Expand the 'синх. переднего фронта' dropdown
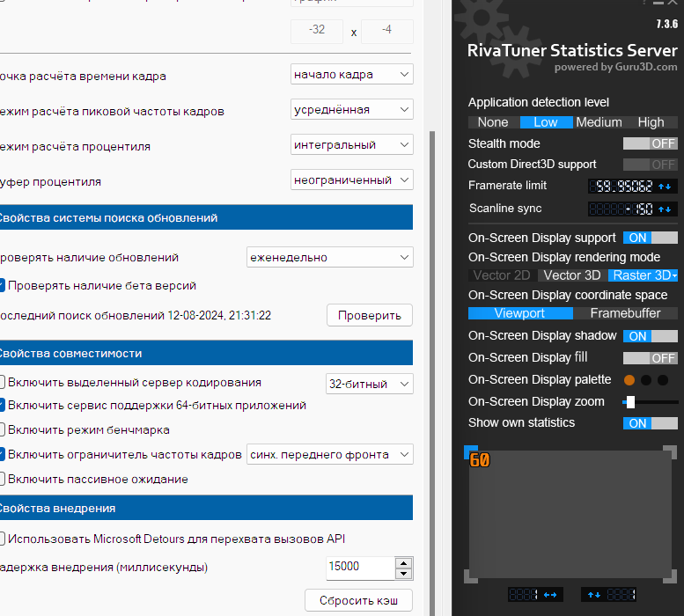 (330, 454)
